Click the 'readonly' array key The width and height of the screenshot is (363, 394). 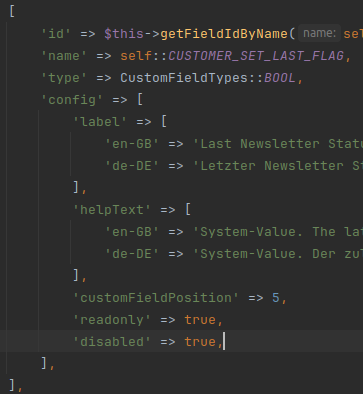coord(112,320)
